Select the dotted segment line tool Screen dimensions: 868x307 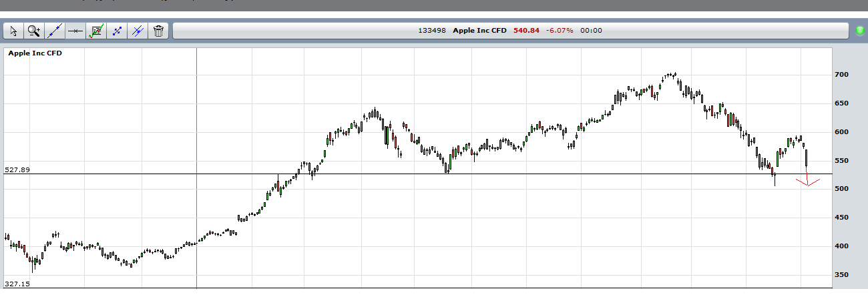point(117,31)
